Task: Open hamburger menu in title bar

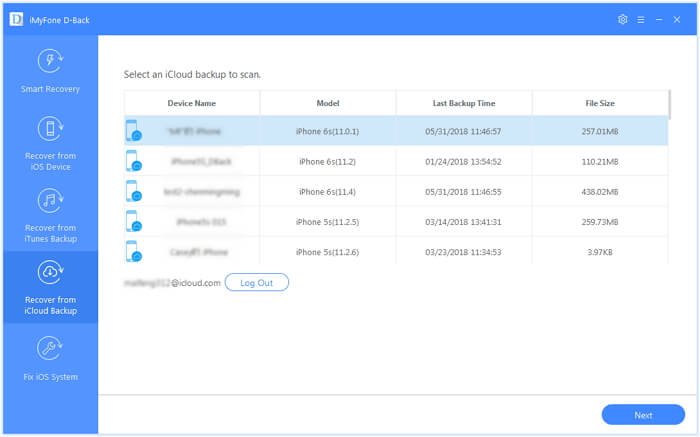Action: [641, 20]
